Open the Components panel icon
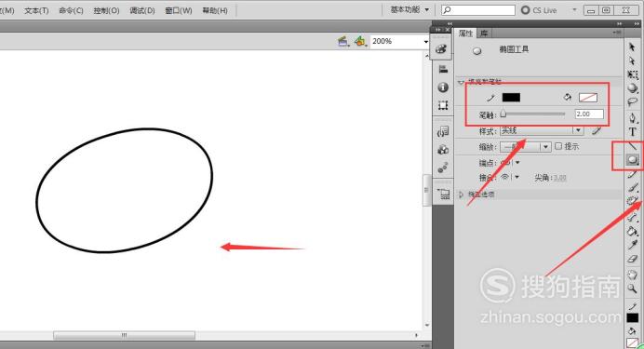Screen dimensions: 644x349 [443, 150]
